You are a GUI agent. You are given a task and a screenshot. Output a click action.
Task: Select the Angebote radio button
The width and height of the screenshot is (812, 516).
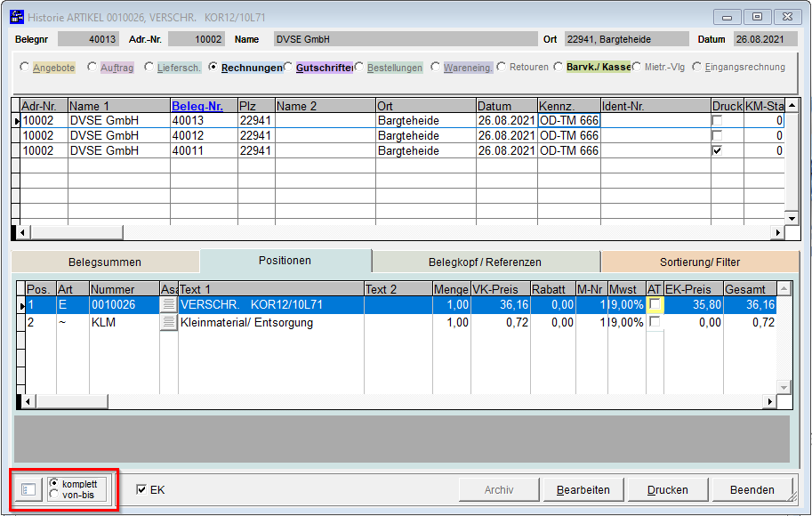pos(24,67)
